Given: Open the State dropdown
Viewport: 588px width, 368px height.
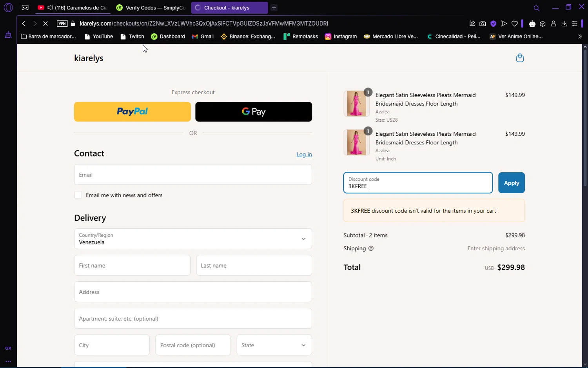Looking at the screenshot, I should [274, 345].
